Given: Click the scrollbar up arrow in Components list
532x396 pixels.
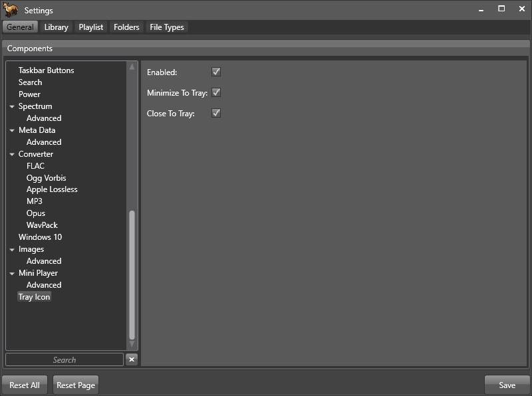Looking at the screenshot, I should point(132,67).
